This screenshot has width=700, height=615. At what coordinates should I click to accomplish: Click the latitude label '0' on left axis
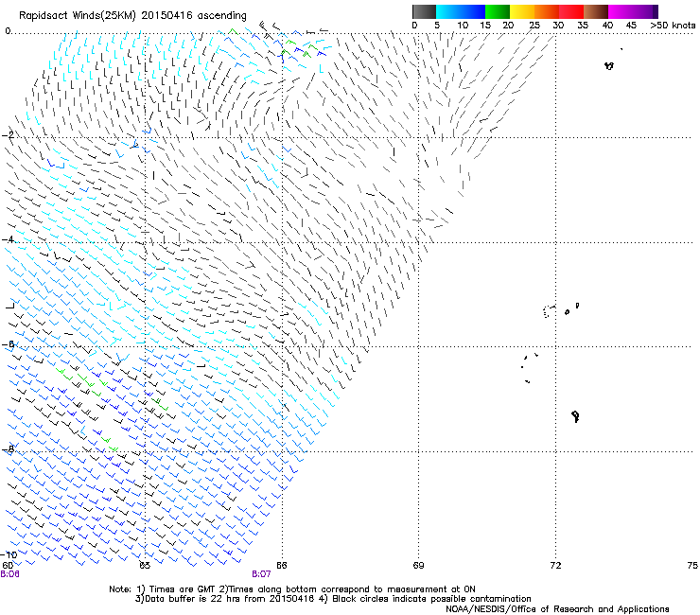click(x=8, y=31)
